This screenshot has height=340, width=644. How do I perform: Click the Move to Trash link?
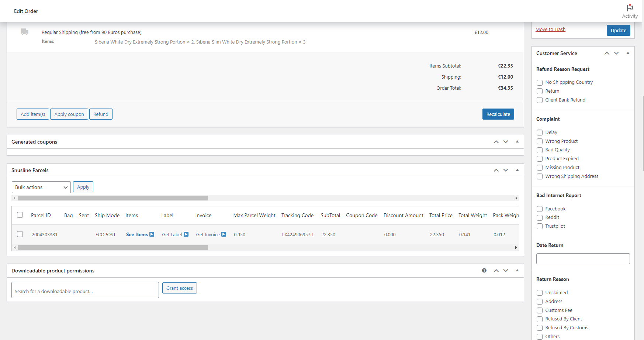(550, 30)
